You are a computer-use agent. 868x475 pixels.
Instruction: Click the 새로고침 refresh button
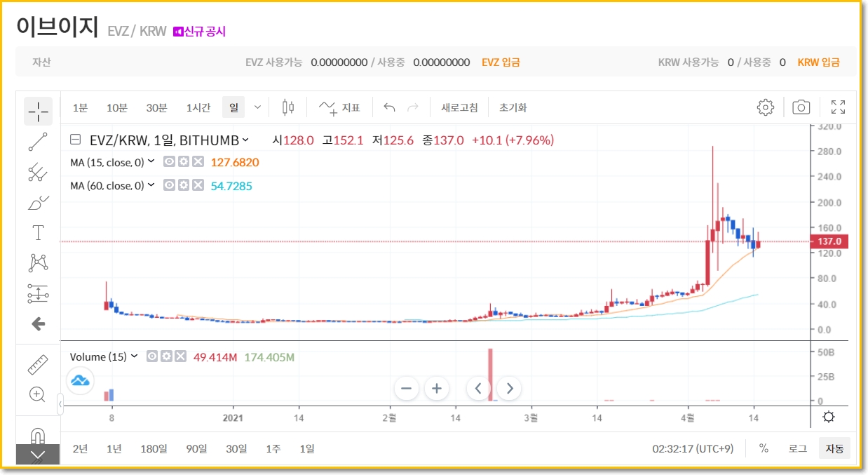coord(459,107)
